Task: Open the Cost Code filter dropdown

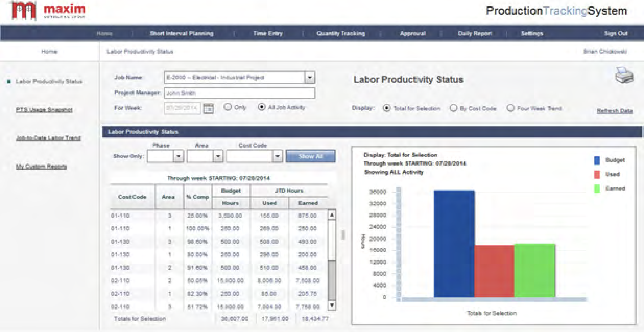Action: [x=277, y=156]
